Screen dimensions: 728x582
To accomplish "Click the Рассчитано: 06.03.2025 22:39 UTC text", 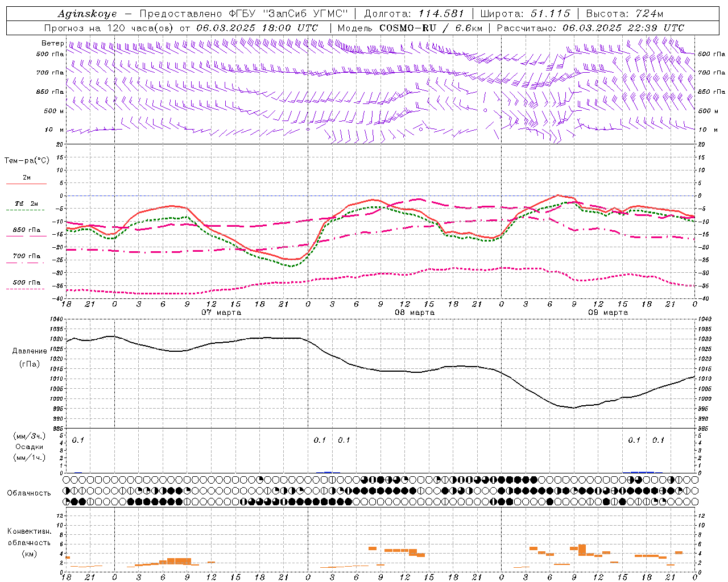I will coord(590,28).
